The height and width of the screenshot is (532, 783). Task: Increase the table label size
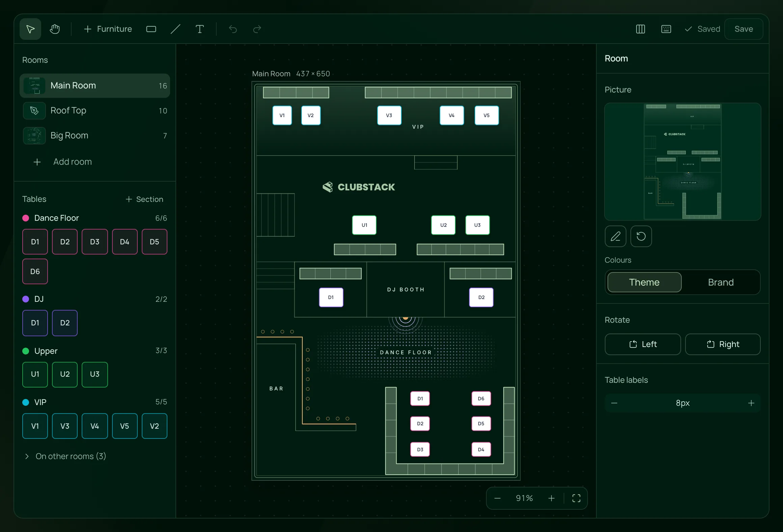tap(751, 403)
